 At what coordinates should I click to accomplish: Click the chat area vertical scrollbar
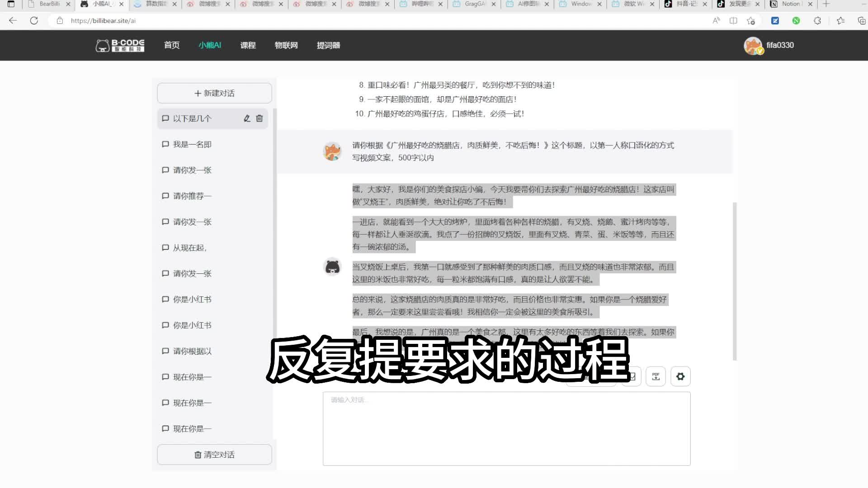click(x=735, y=280)
